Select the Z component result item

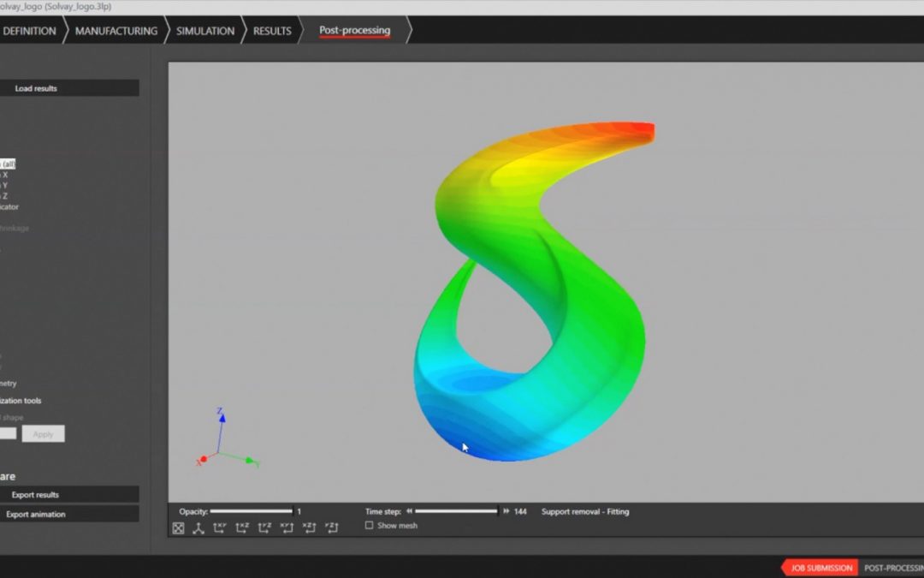4,196
